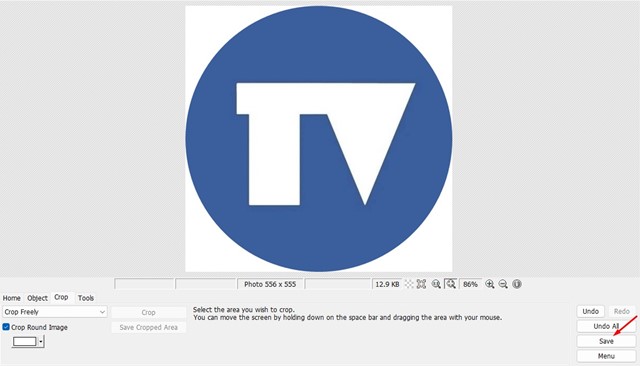Image resolution: width=640 pixels, height=366 pixels.
Task: Switch to the Home tab
Action: pyautogui.click(x=11, y=298)
